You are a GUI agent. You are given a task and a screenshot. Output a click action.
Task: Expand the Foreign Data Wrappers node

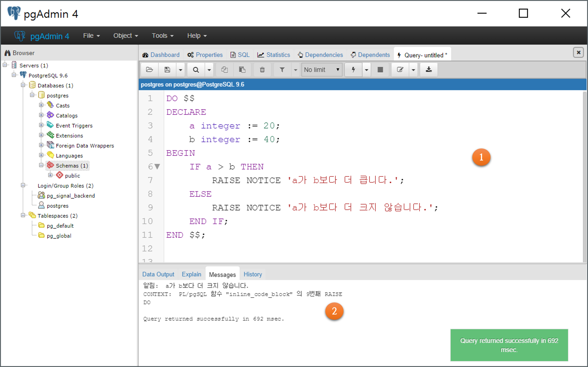click(41, 145)
